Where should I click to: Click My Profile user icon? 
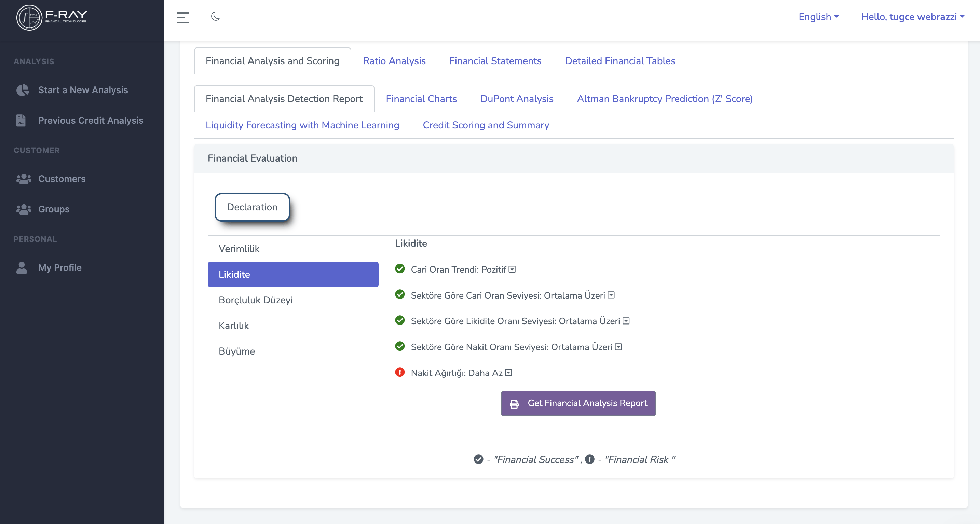(22, 267)
